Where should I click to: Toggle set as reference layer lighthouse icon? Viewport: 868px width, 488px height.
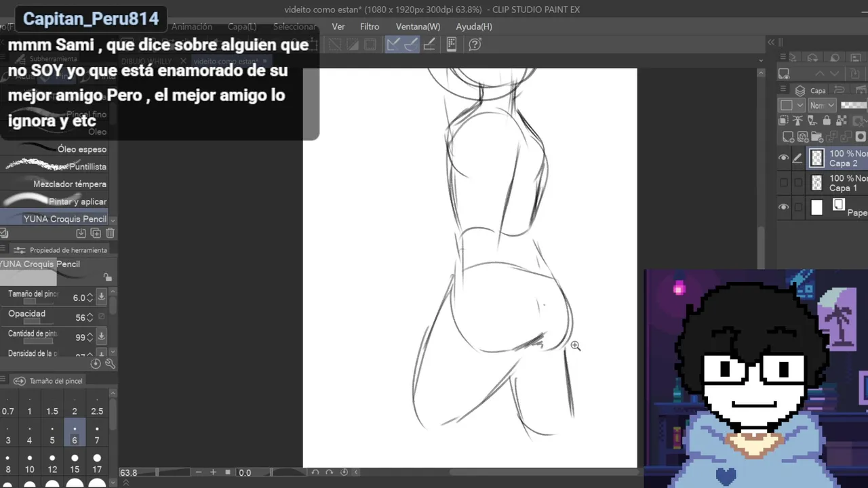coord(797,121)
